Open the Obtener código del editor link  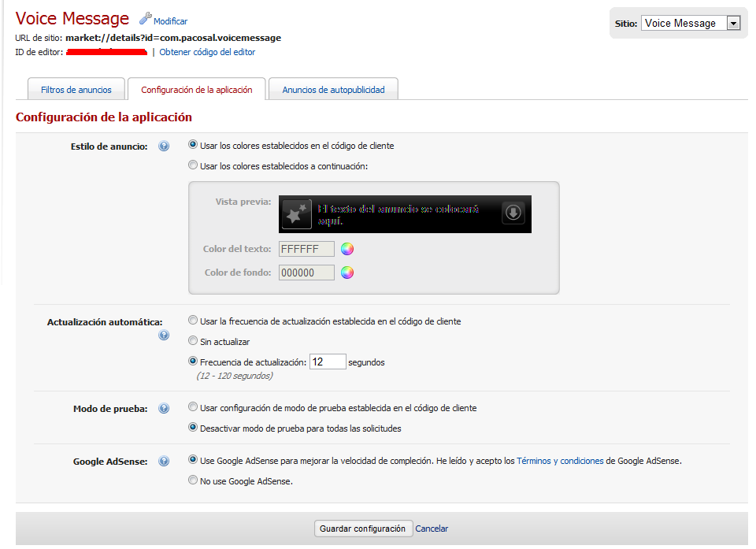[207, 52]
